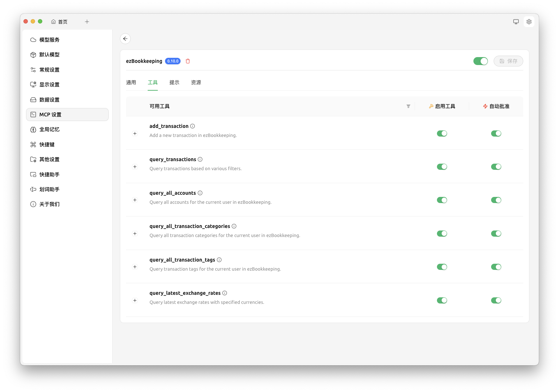The image size is (559, 392).
Task: Expand the query_all_transaction_tags row
Action: (x=135, y=267)
